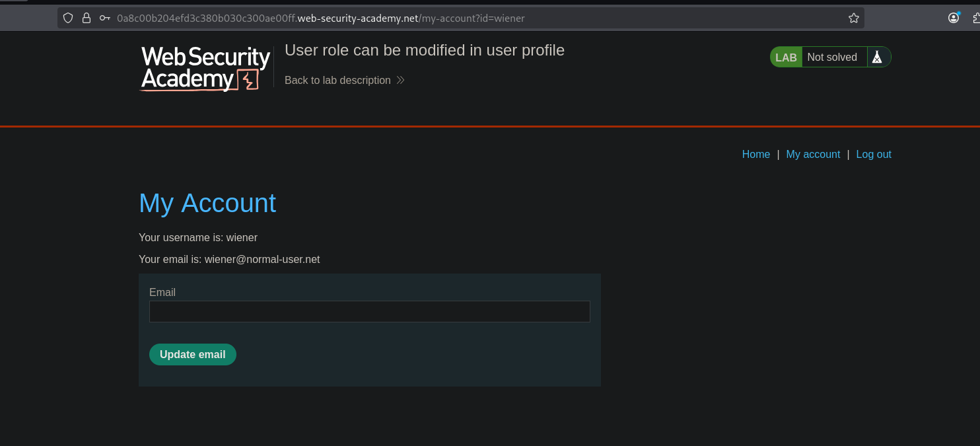Navigate to Home in page menu

point(755,155)
